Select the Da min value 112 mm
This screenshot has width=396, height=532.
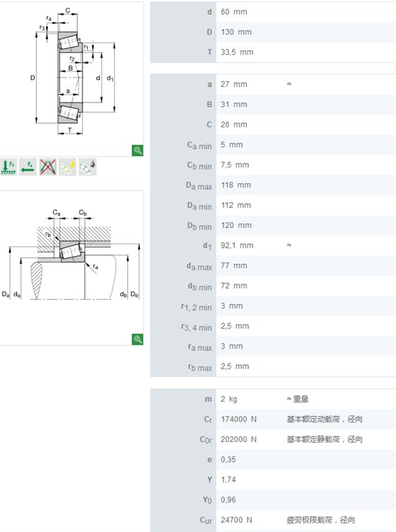click(236, 205)
